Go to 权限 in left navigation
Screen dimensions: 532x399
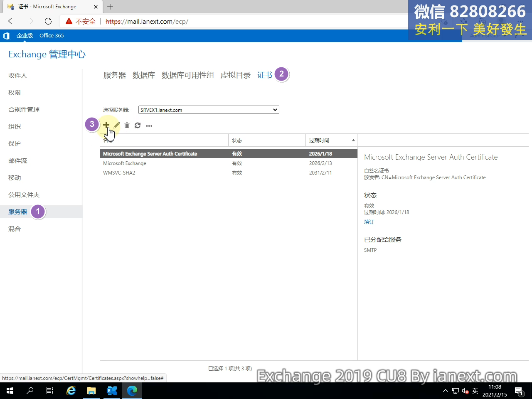pos(15,92)
